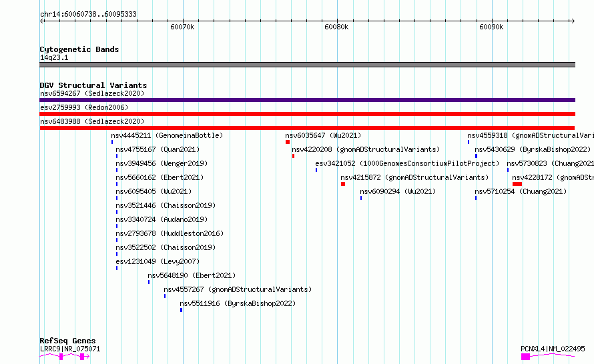Select the nsv6035647 (Wu2021) variant label
Image resolution: width=594 pixels, height=364 pixels.
pyautogui.click(x=323, y=135)
